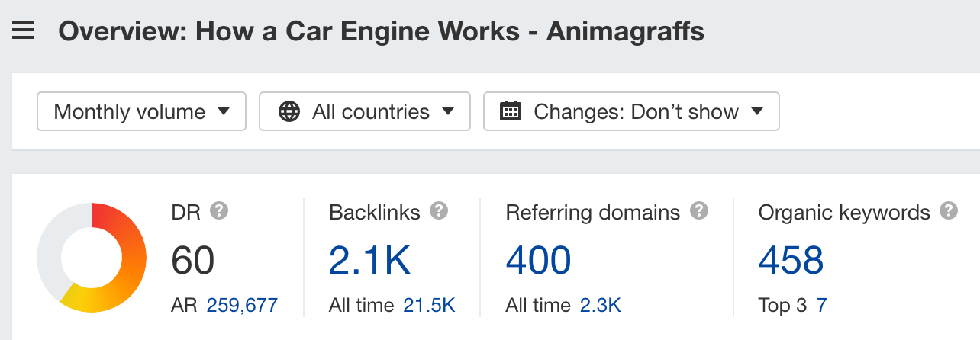Click the Overview page title heading

(381, 32)
